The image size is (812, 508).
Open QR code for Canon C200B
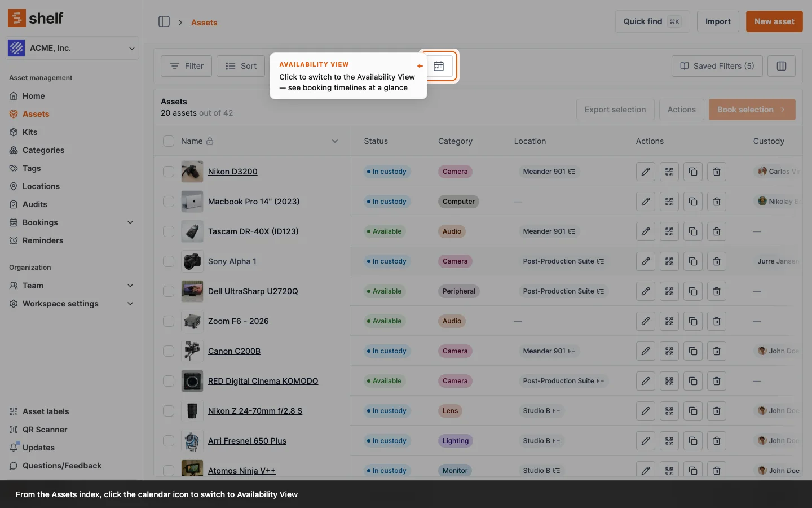669,351
